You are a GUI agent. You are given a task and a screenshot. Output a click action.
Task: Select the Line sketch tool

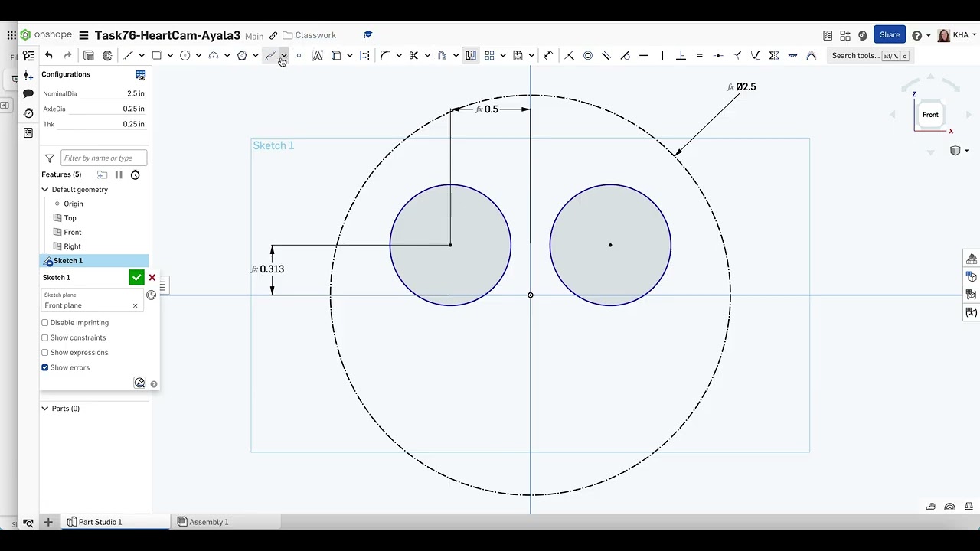point(128,55)
